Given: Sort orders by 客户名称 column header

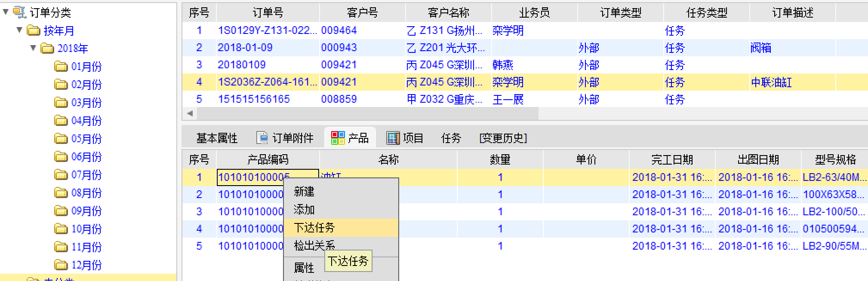Looking at the screenshot, I should point(448,13).
